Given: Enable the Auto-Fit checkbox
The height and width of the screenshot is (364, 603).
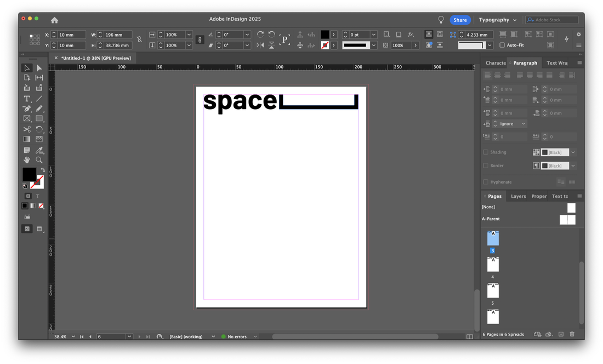Looking at the screenshot, I should 502,45.
